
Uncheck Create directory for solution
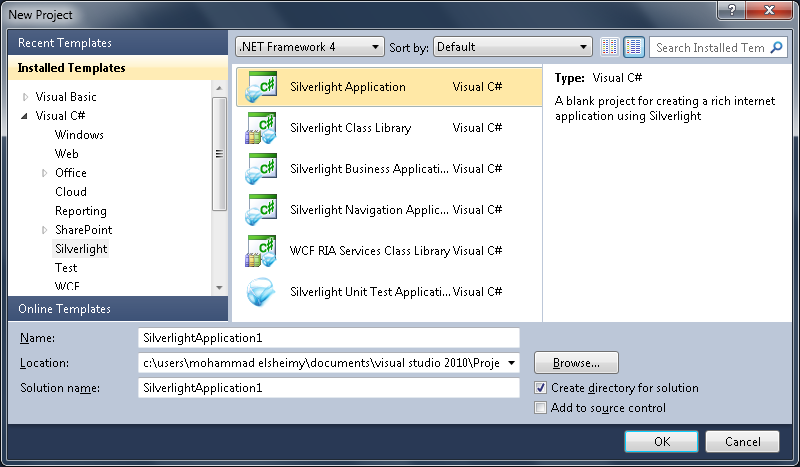[x=541, y=388]
